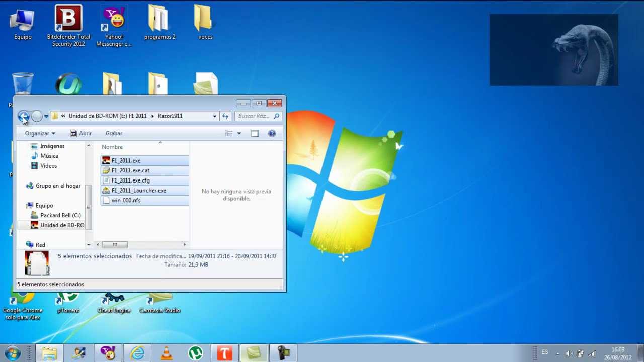
Task: Click the folder icon in address bar
Action: click(x=55, y=116)
